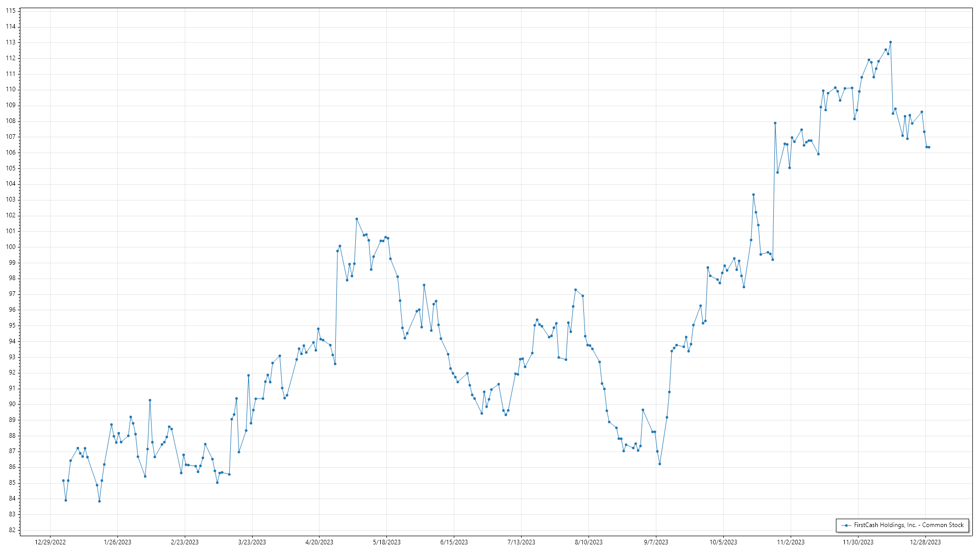Click the 9/7/2023 x-axis date label
This screenshot has height=551, width=980.
pyautogui.click(x=656, y=542)
